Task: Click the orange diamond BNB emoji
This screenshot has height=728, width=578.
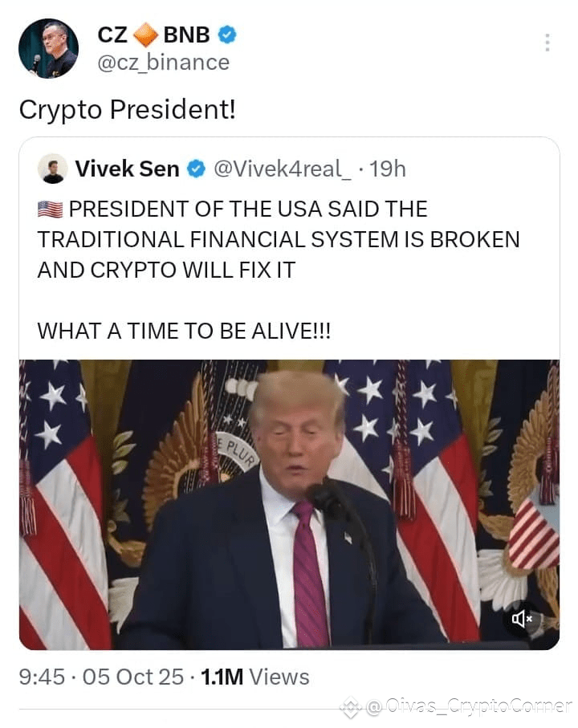Action: click(146, 35)
